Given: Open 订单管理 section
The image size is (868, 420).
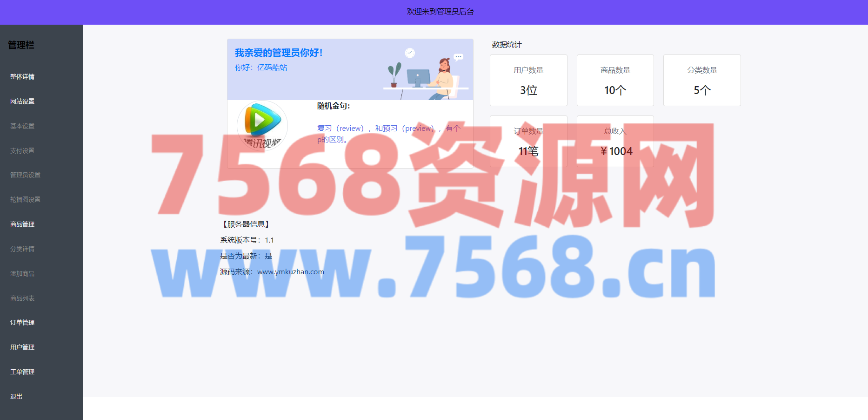Looking at the screenshot, I should [x=22, y=323].
